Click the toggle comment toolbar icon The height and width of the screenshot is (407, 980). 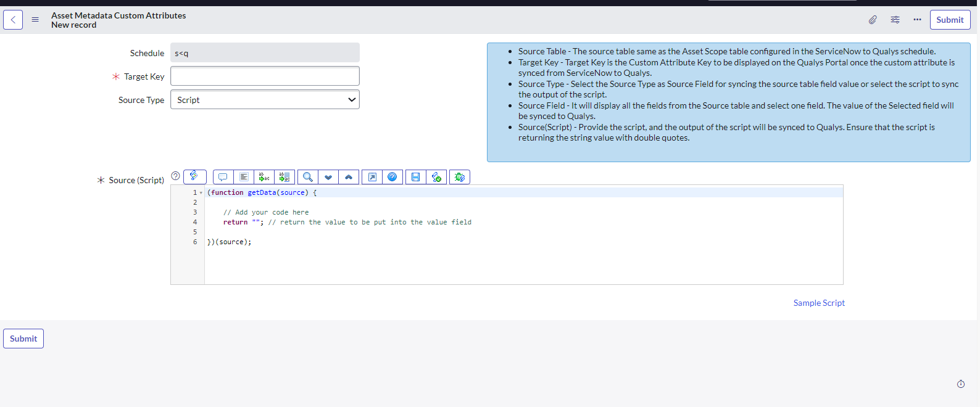223,177
